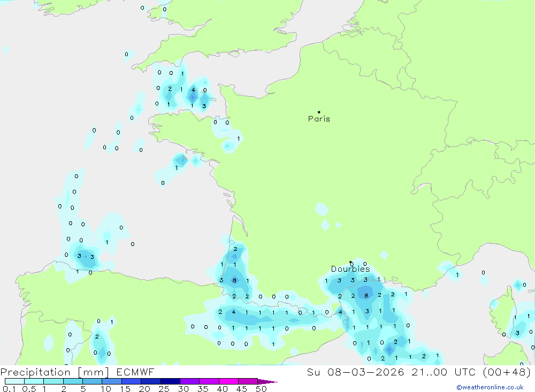Click the ECMWF model name label
Screen dimensions: 535x392
(135, 372)
